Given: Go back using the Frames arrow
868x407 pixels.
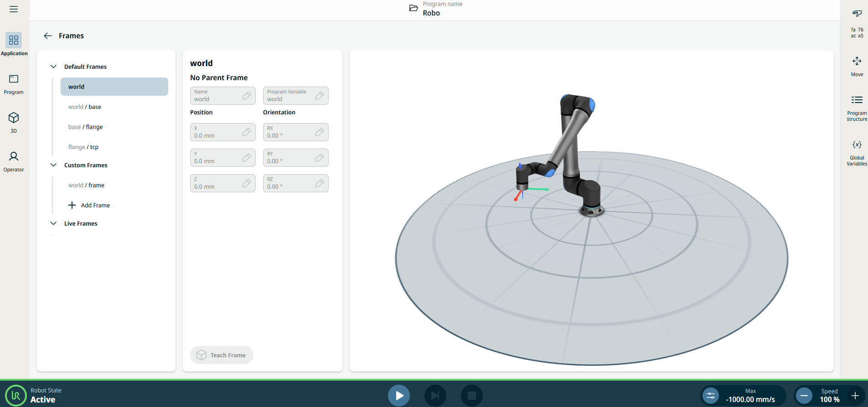Looking at the screenshot, I should [x=48, y=36].
